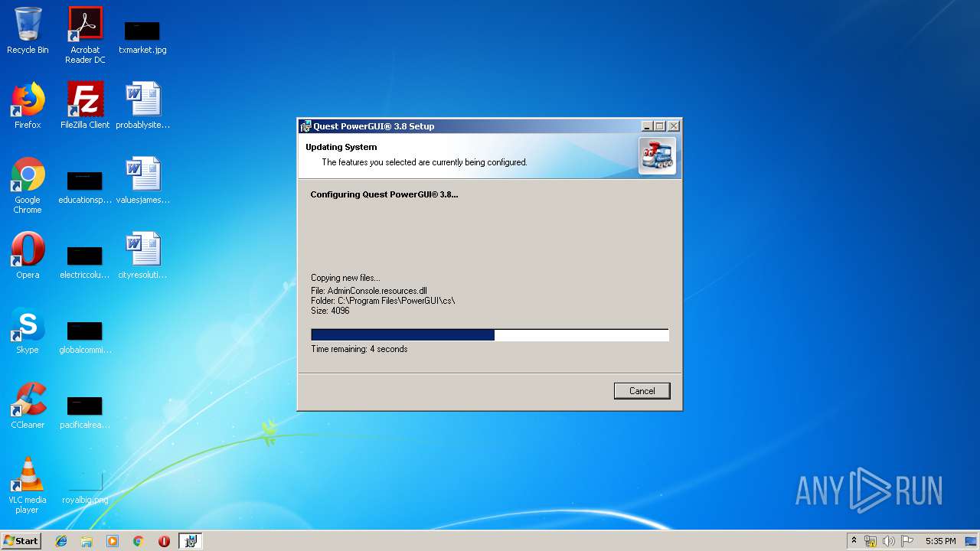This screenshot has height=551, width=980.
Task: Select the royalbig.png file icon
Action: [x=85, y=487]
